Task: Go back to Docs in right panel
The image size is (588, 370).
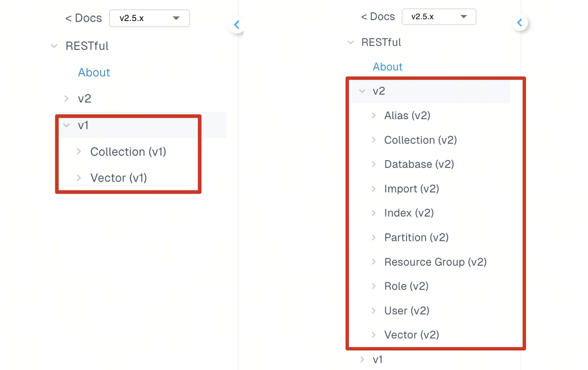Action: 378,16
